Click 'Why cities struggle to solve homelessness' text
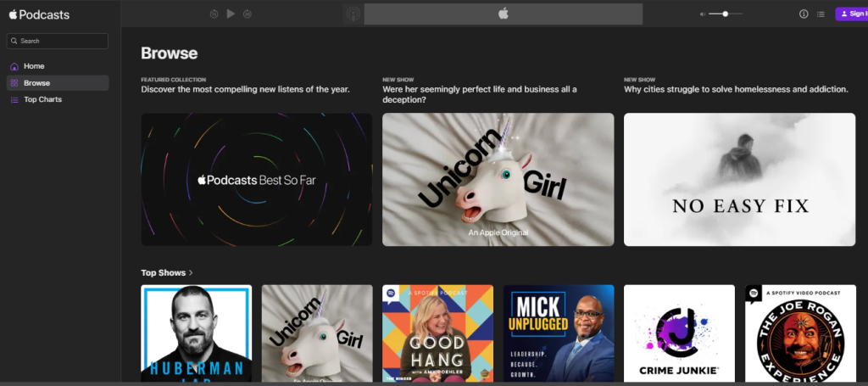This screenshot has height=386, width=868. pyautogui.click(x=737, y=89)
